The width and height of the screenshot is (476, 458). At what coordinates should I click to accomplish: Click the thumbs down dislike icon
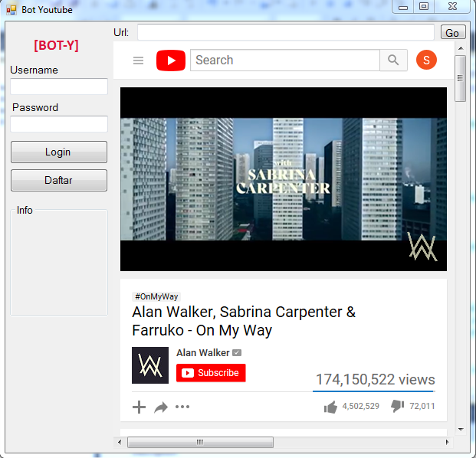[x=397, y=406]
